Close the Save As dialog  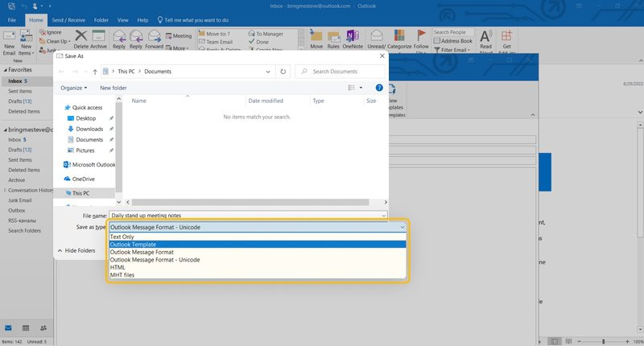pos(382,56)
